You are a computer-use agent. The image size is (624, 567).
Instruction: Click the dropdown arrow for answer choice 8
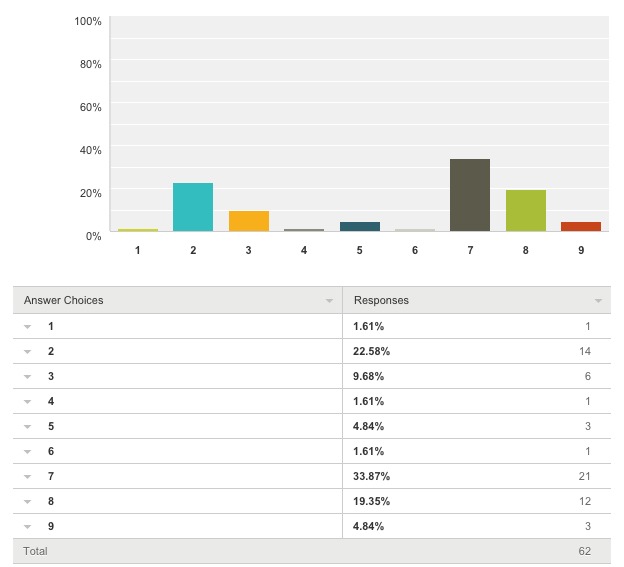coord(27,502)
